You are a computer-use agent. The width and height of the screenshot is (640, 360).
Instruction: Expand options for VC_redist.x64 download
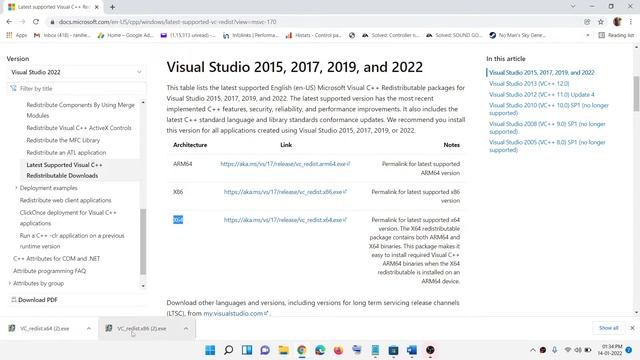point(89,328)
